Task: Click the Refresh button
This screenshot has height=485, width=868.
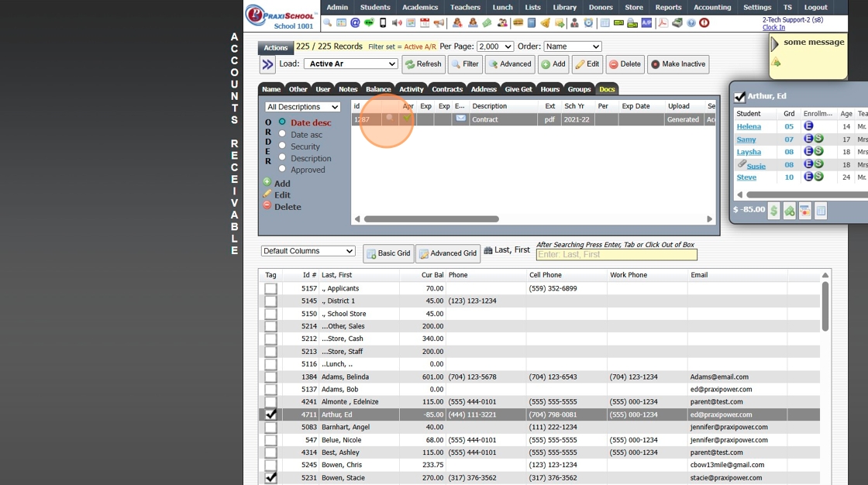Action: pyautogui.click(x=423, y=64)
